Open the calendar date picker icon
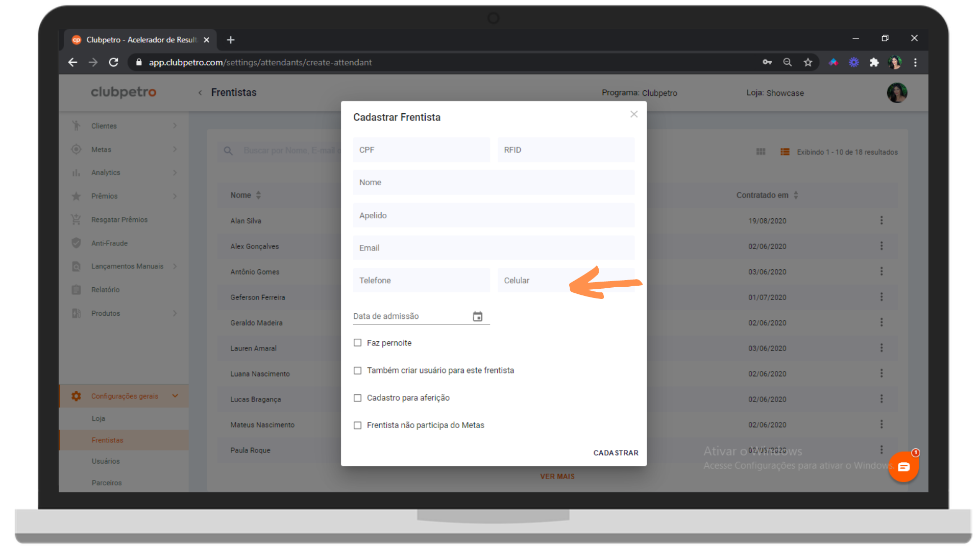Screen dimensions: 980x551 pyautogui.click(x=477, y=316)
